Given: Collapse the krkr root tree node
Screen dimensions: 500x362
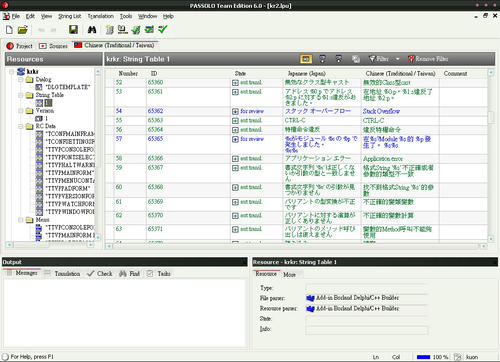Looking at the screenshot, I should 12,72.
